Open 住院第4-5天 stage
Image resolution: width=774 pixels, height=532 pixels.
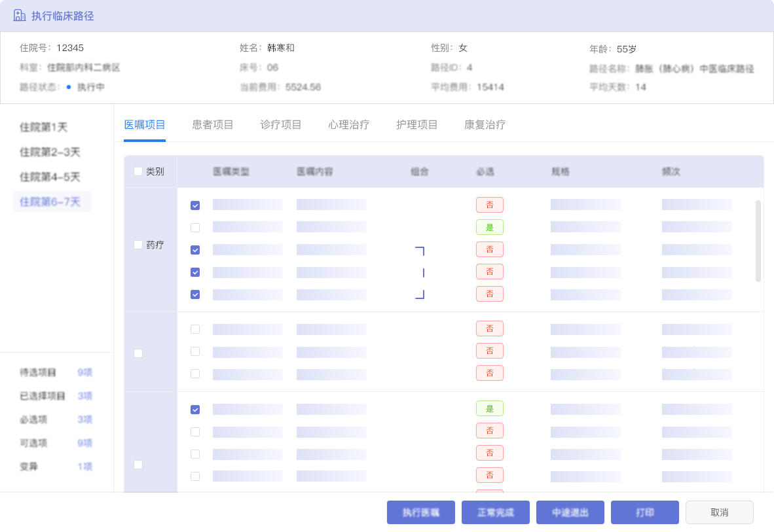pos(50,177)
